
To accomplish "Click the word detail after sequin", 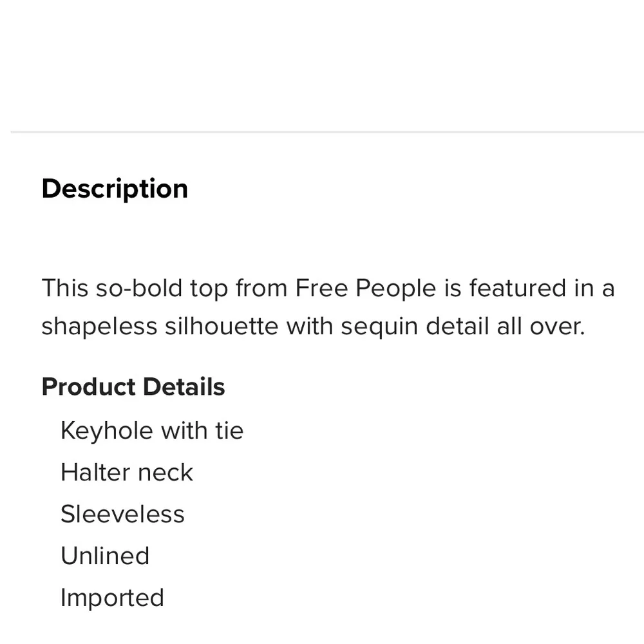I will click(x=457, y=326).
